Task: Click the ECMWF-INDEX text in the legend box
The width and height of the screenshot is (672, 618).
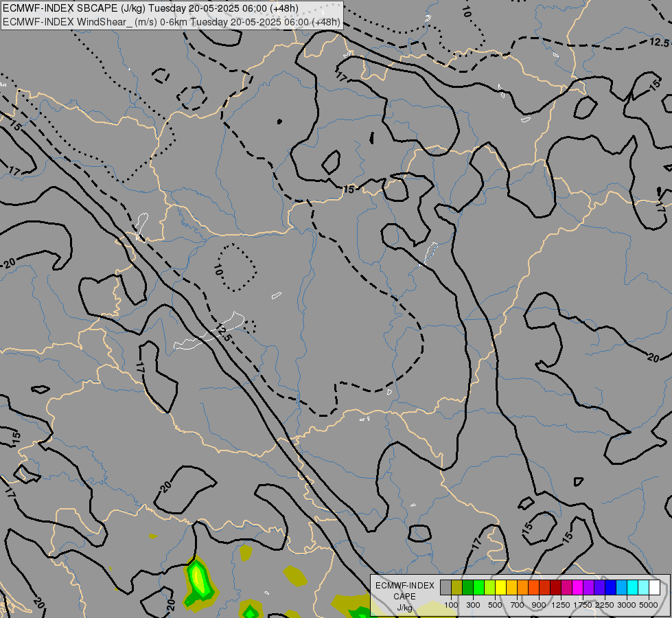Action: (405, 586)
